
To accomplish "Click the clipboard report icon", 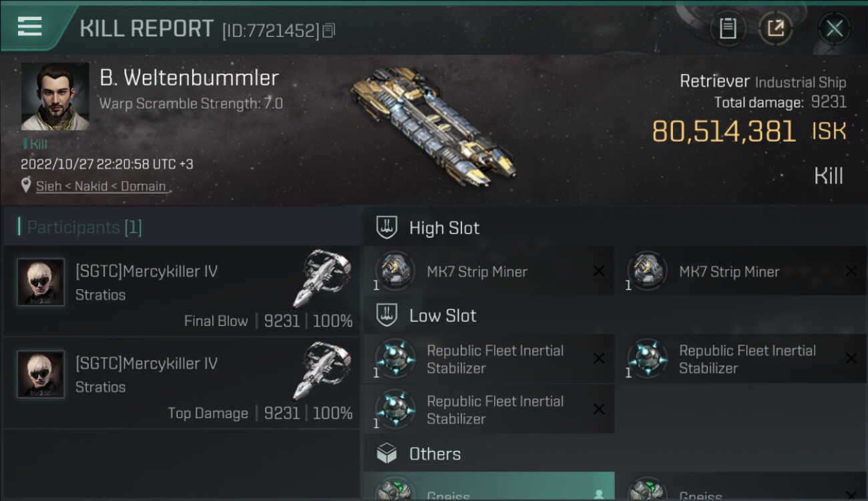I will 728,28.
